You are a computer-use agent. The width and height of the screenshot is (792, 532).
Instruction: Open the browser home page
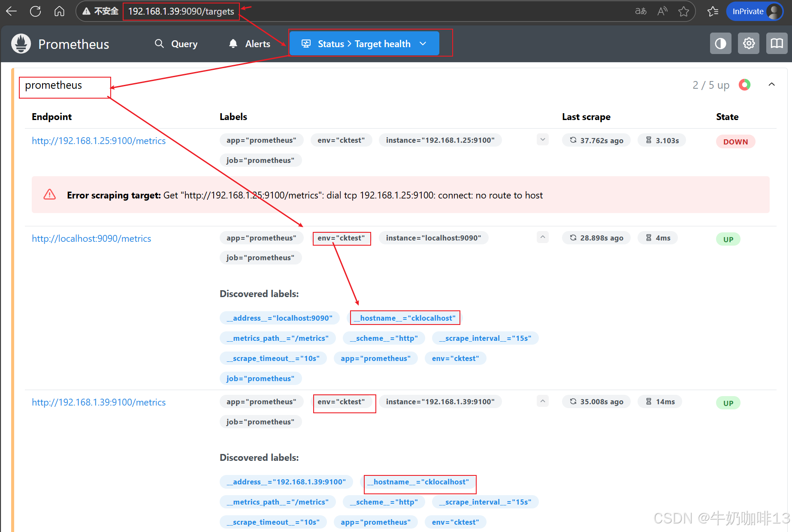point(59,11)
